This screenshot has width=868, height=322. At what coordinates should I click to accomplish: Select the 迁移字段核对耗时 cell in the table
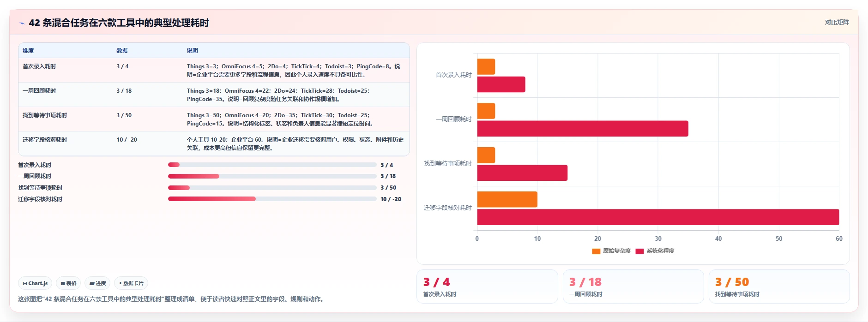point(45,140)
